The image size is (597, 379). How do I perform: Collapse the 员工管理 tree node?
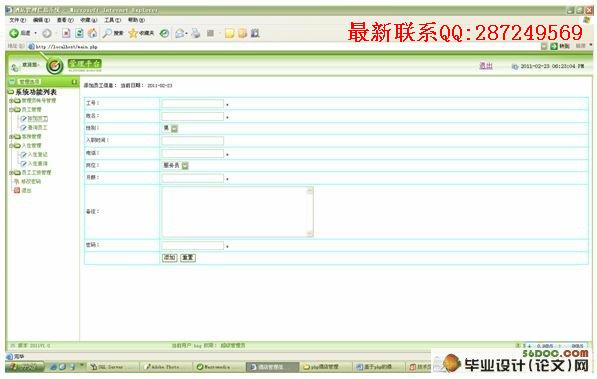(x=11, y=110)
